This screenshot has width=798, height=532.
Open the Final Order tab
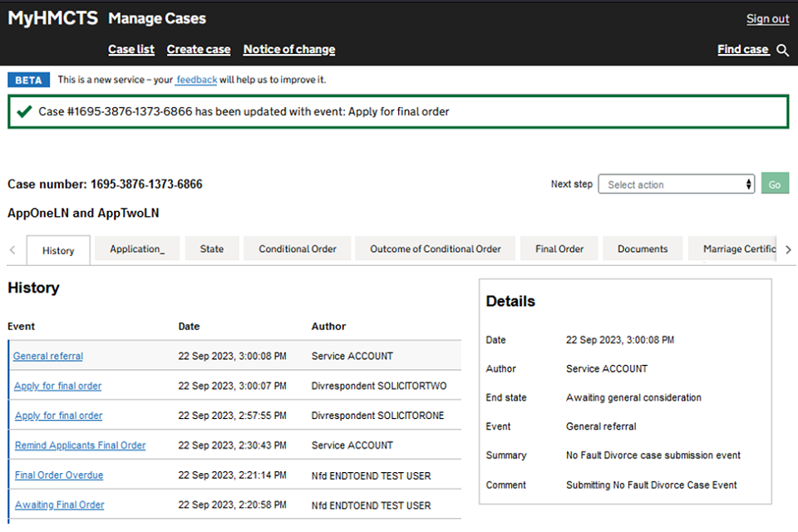pyautogui.click(x=559, y=249)
